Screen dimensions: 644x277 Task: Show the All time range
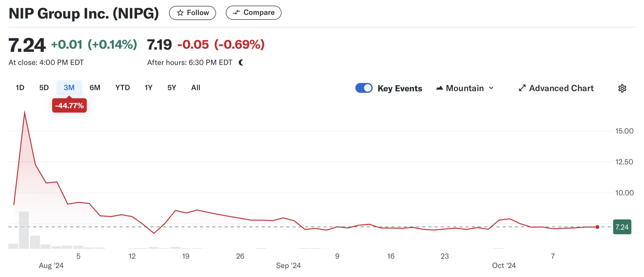click(x=195, y=88)
